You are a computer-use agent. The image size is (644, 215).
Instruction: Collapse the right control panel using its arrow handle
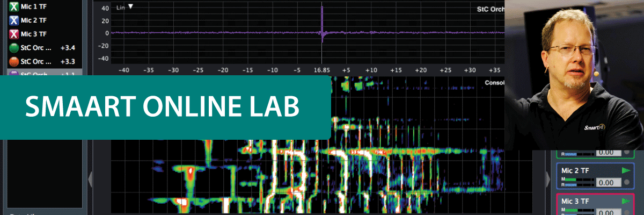coord(547,180)
